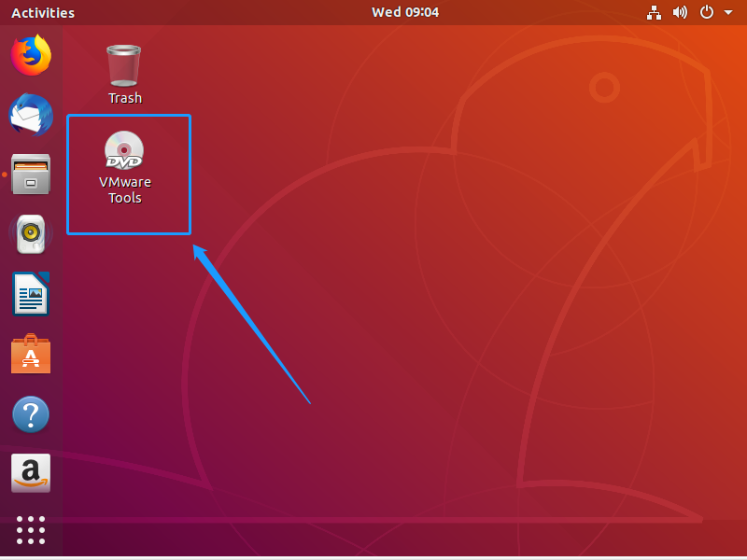Select the Trash desktop icon

click(x=124, y=65)
